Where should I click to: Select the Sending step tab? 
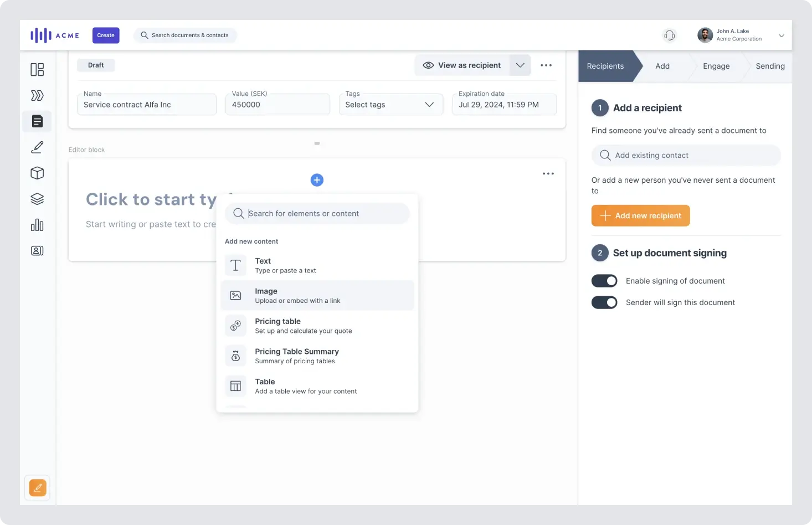click(x=770, y=66)
